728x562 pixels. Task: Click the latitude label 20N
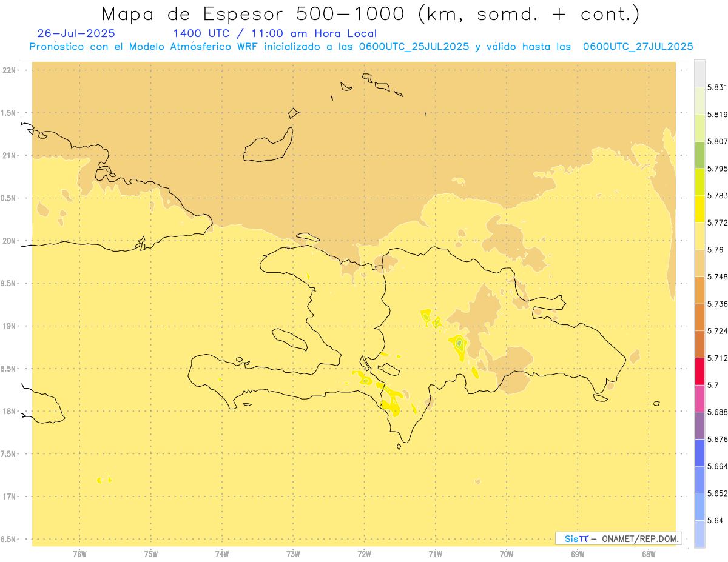[x=9, y=241]
